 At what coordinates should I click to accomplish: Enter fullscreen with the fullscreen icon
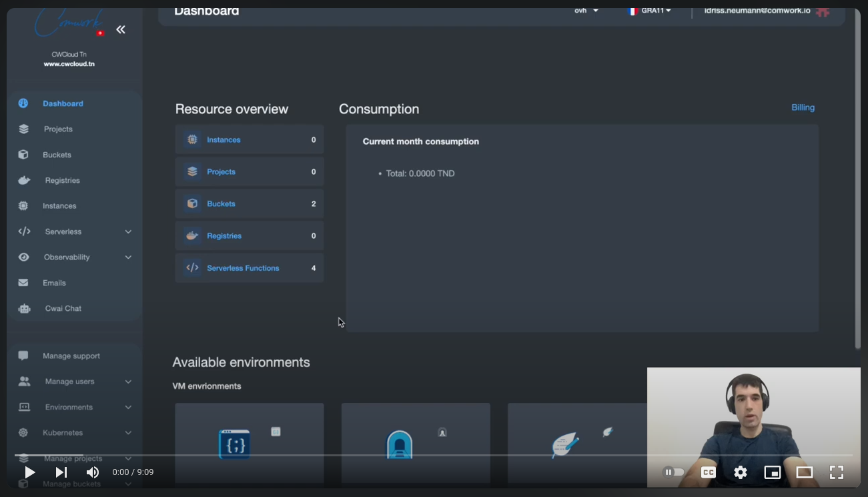coord(837,472)
